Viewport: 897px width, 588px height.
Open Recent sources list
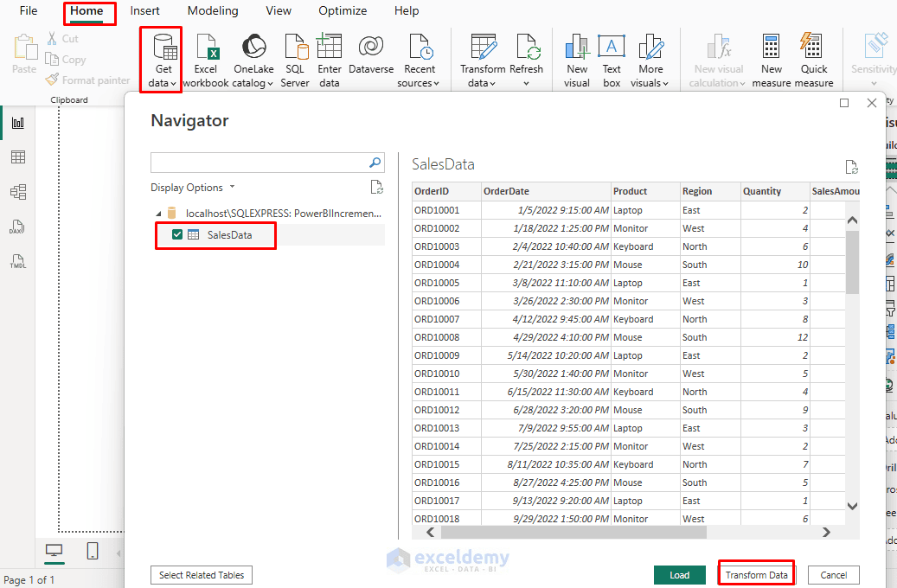(x=420, y=61)
